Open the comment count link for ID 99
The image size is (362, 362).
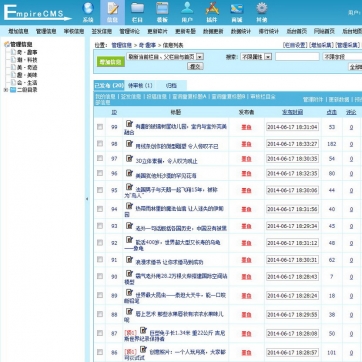coord(351,127)
